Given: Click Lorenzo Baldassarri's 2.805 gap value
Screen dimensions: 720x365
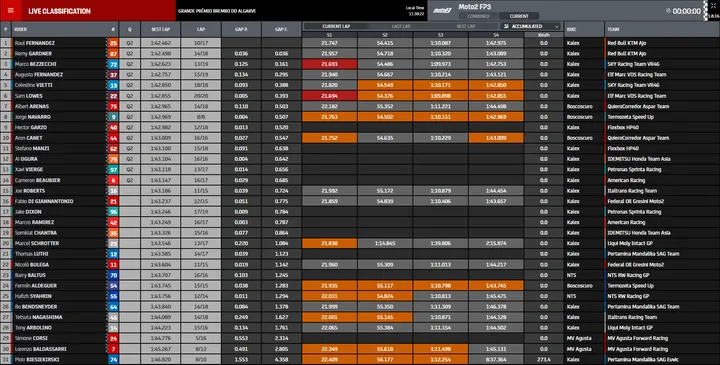Looking at the screenshot, I should (x=281, y=349).
